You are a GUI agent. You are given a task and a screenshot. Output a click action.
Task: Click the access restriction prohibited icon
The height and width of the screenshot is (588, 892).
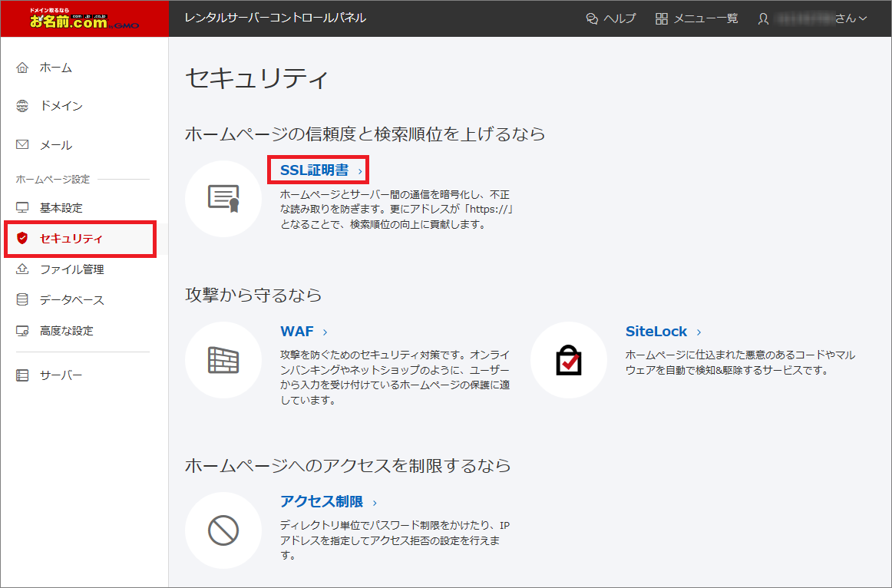click(223, 530)
